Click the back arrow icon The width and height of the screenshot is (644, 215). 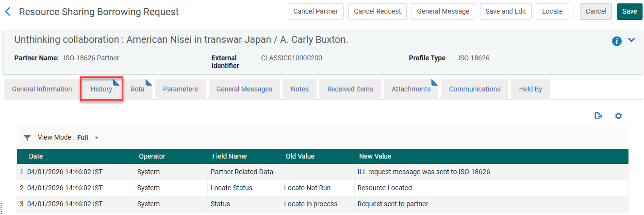(x=8, y=12)
